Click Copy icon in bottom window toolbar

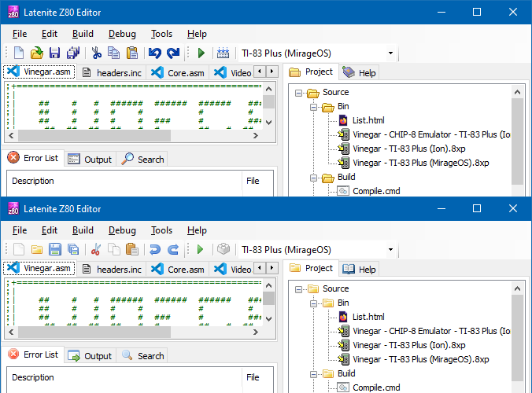113,250
